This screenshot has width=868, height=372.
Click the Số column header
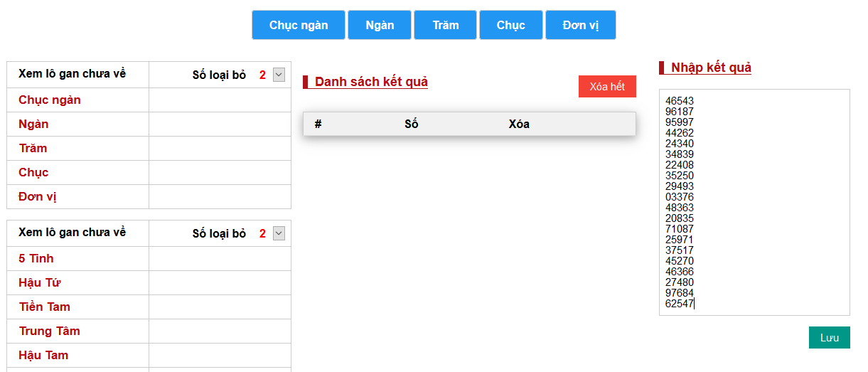(x=411, y=124)
